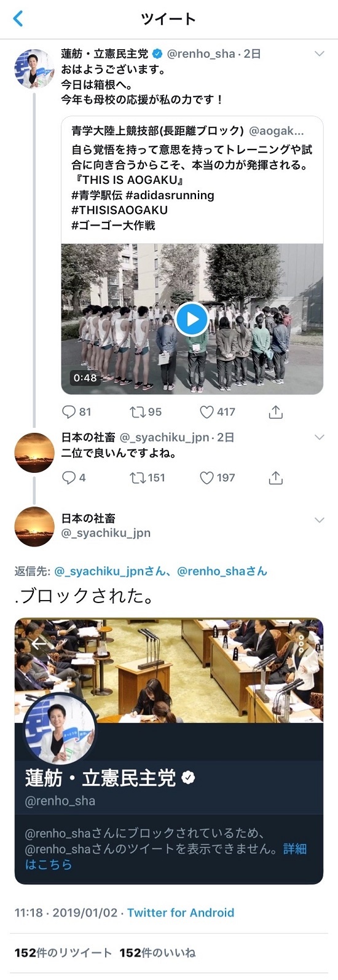Image resolution: width=338 pixels, height=980 pixels.
Task: Tap the blue back arrow at top
Action: tap(18, 18)
